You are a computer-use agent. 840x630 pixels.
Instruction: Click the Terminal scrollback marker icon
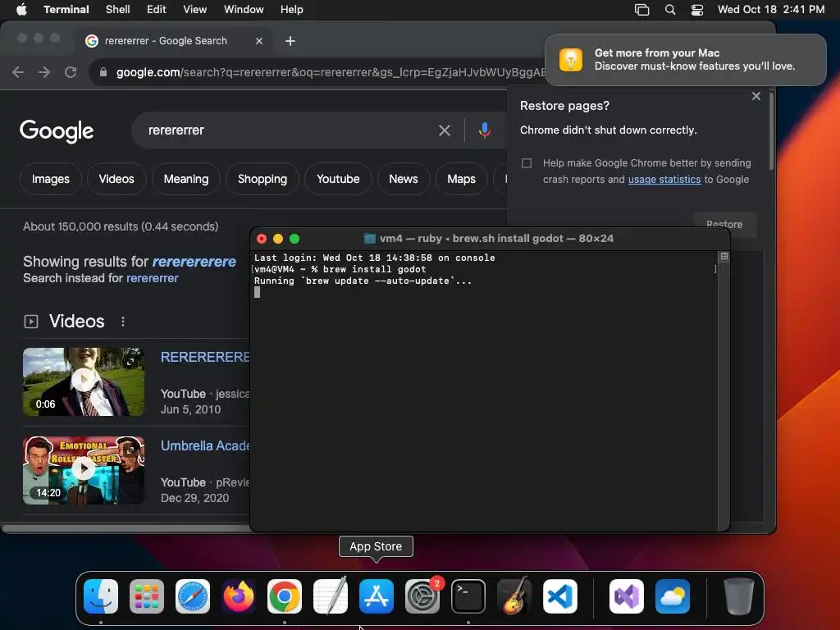point(724,257)
